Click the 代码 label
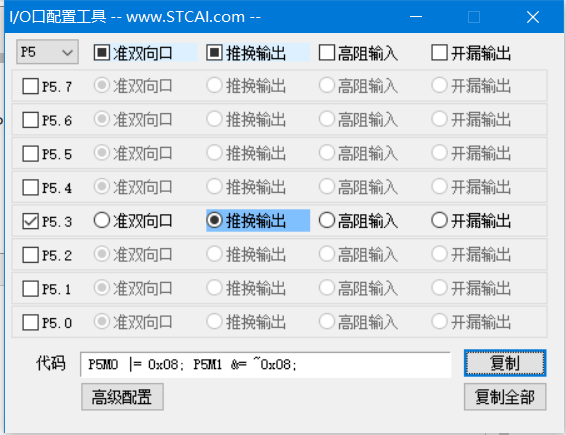This screenshot has width=566, height=435. coord(51,363)
